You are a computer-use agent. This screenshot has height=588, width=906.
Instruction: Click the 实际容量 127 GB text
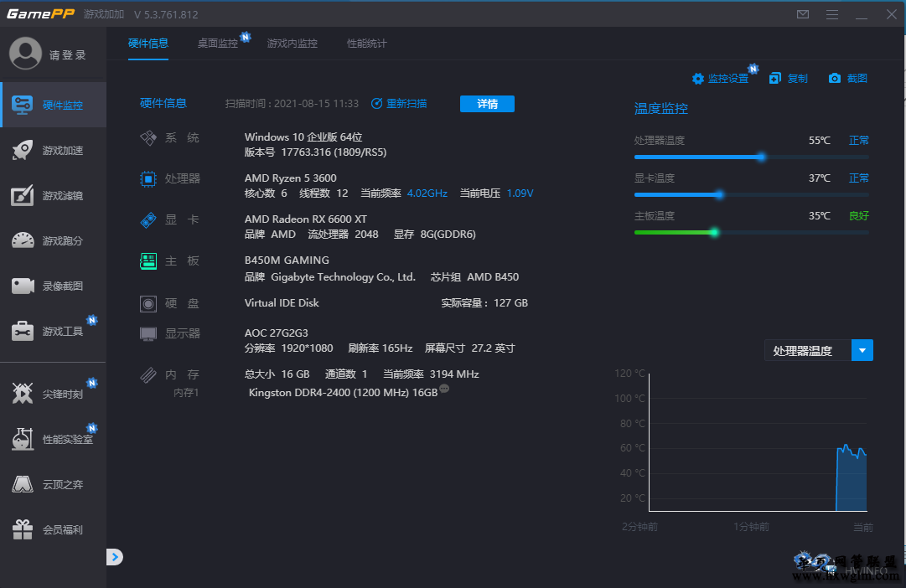(x=484, y=302)
